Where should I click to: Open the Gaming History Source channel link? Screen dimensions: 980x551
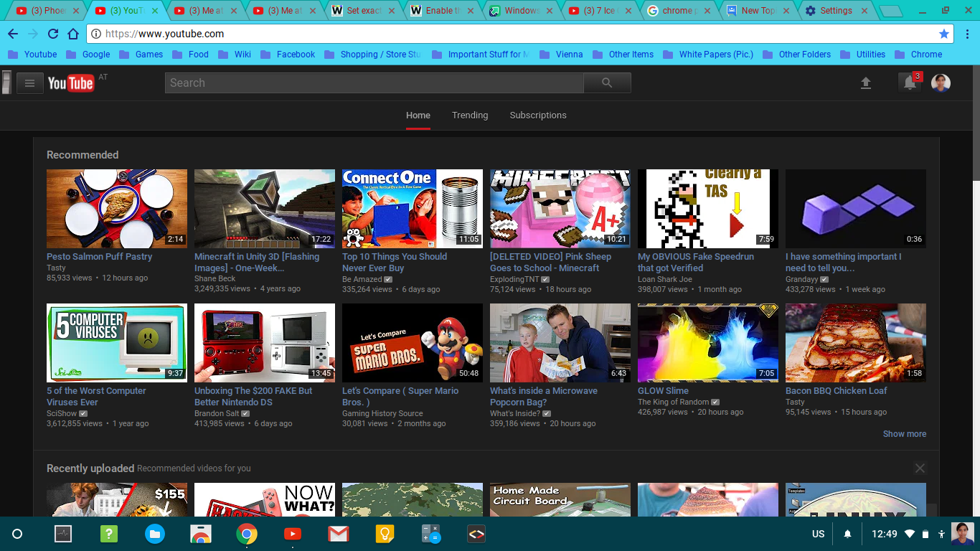pyautogui.click(x=382, y=414)
